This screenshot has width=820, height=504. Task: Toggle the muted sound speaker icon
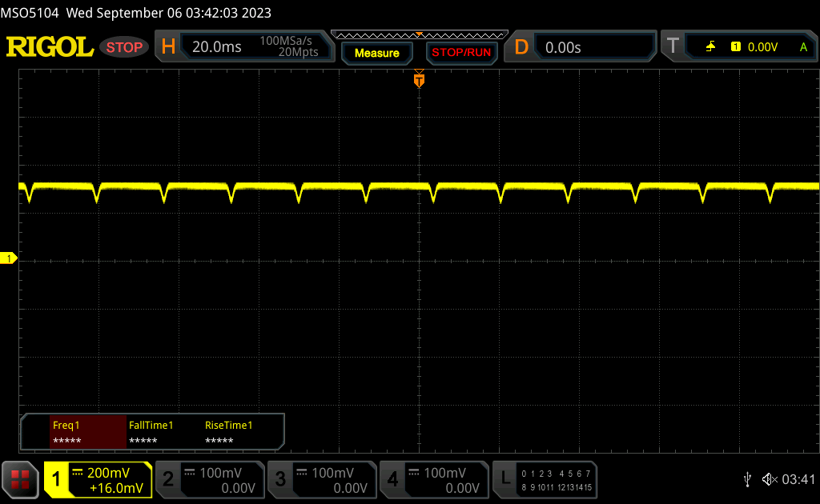click(770, 479)
